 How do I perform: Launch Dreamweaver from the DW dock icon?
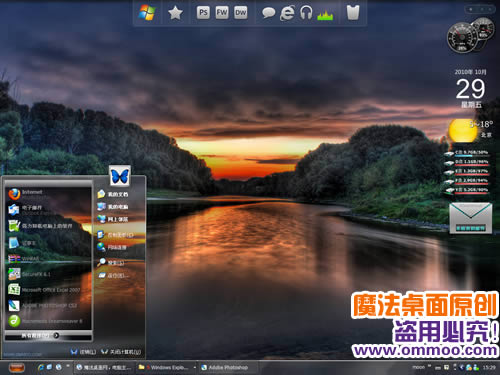pos(240,13)
